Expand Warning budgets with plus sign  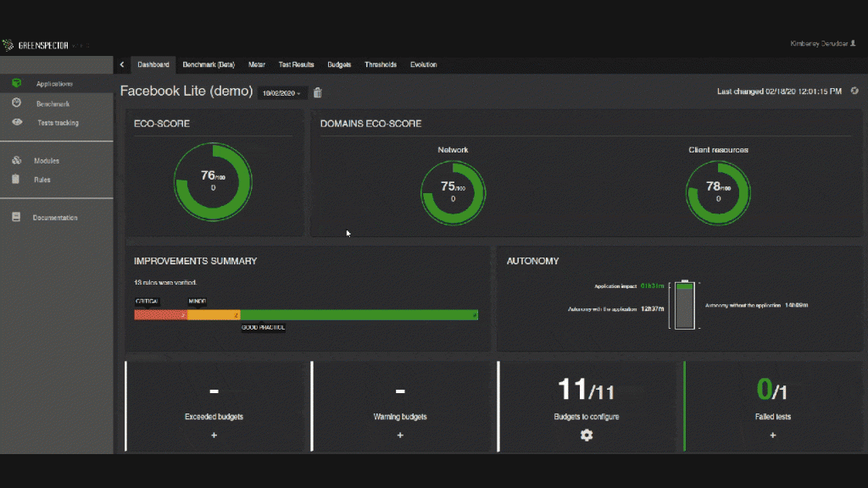[400, 435]
